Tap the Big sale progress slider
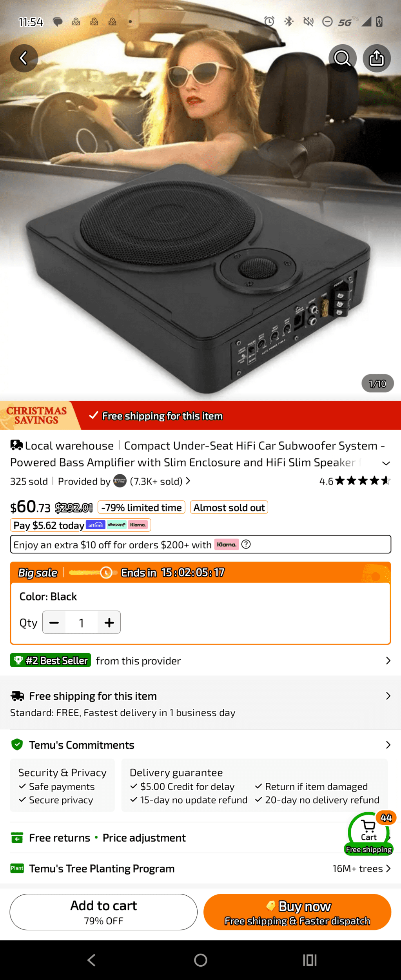The width and height of the screenshot is (401, 980). (x=93, y=573)
